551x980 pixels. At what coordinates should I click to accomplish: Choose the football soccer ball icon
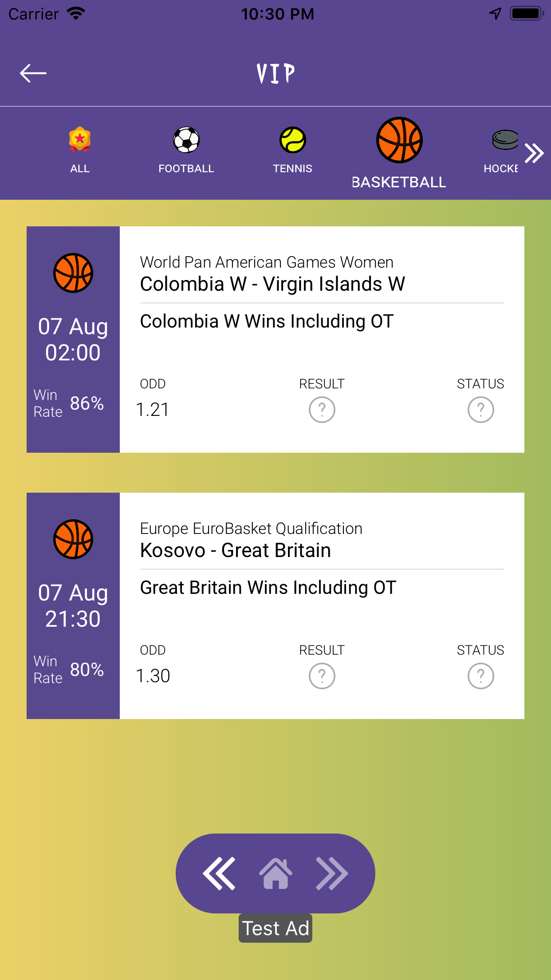pos(186,140)
